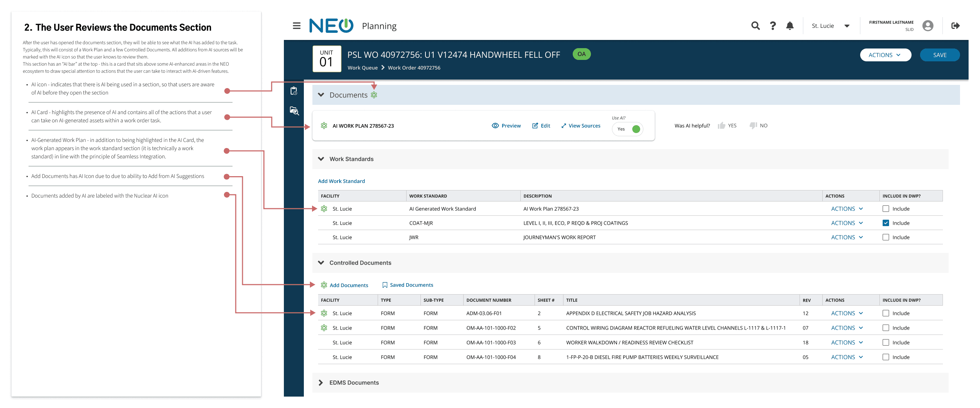Image resolution: width=980 pixels, height=408 pixels.
Task: Open the header ACTIONS menu button
Action: tap(885, 55)
